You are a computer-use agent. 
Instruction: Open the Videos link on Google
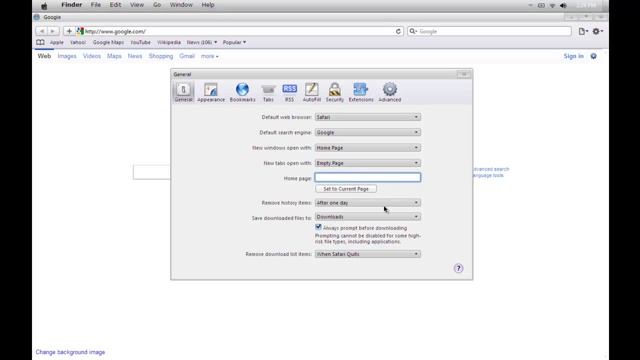click(x=92, y=56)
